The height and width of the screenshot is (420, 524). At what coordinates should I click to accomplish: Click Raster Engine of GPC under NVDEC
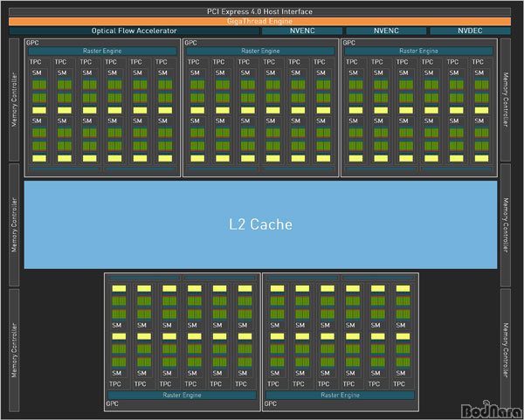(x=418, y=52)
